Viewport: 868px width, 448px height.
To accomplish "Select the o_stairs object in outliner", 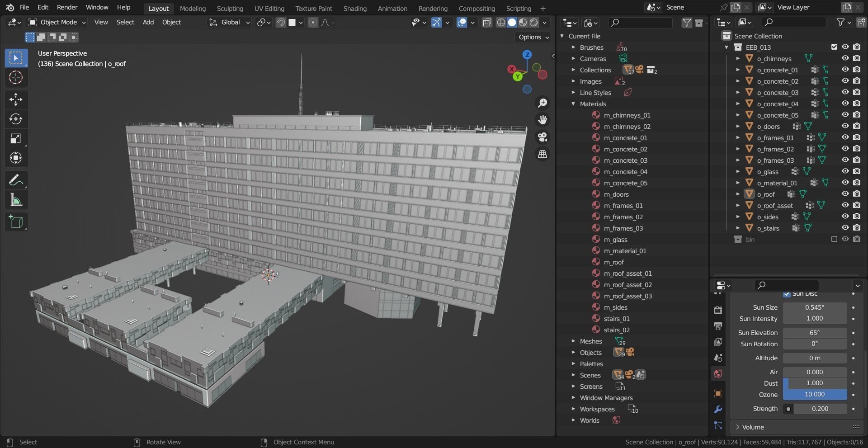I will point(768,228).
